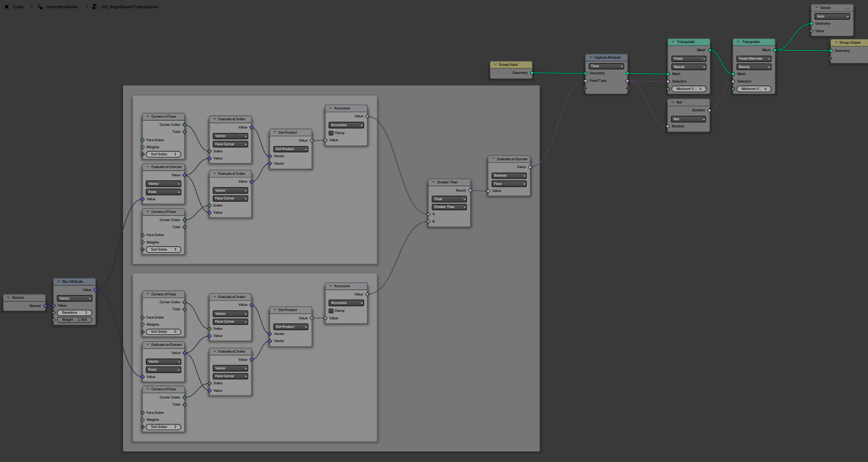The height and width of the screenshot is (462, 868).
Task: Click the Sort Index field showing 3
Action: [163, 249]
